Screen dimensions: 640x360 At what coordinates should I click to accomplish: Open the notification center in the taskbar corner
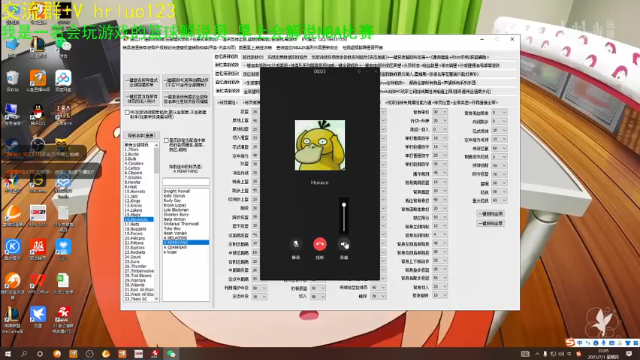tap(629, 354)
